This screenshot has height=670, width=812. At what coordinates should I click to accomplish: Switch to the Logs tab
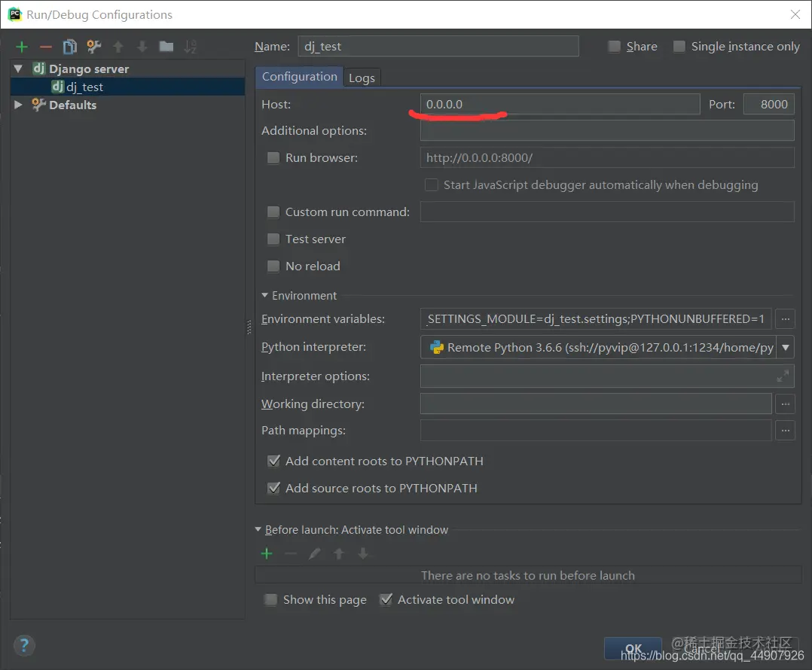tap(362, 78)
